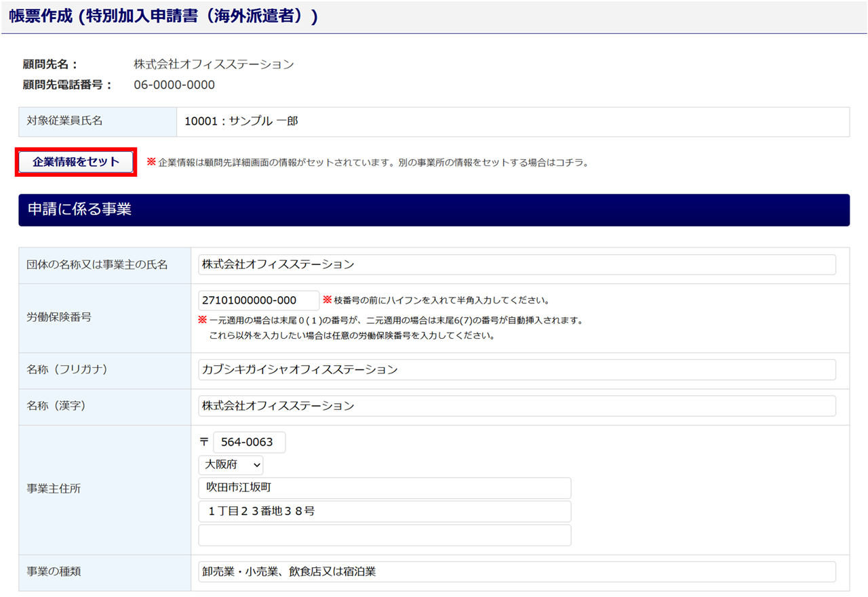
Task: Focus the 事業の種類 input field
Action: pos(517,572)
